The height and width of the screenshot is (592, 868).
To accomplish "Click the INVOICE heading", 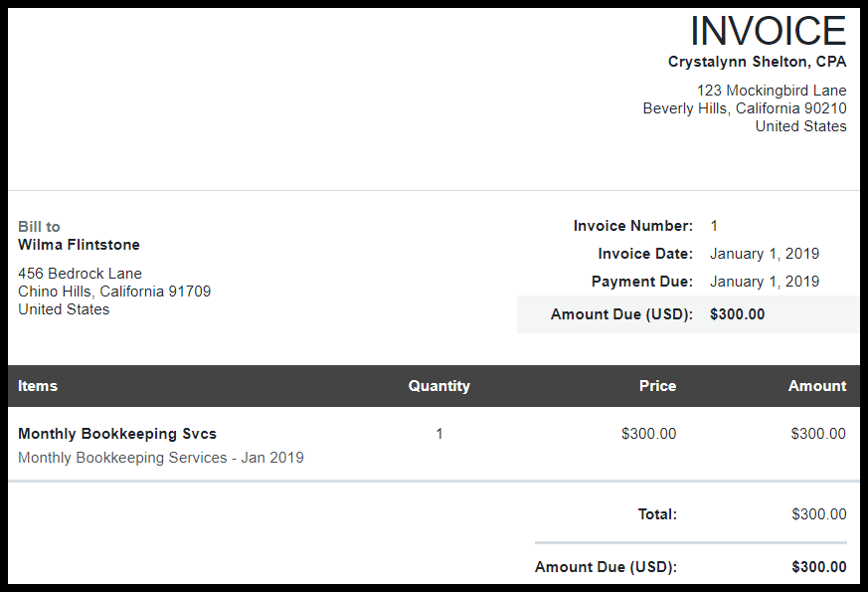I will tap(768, 31).
